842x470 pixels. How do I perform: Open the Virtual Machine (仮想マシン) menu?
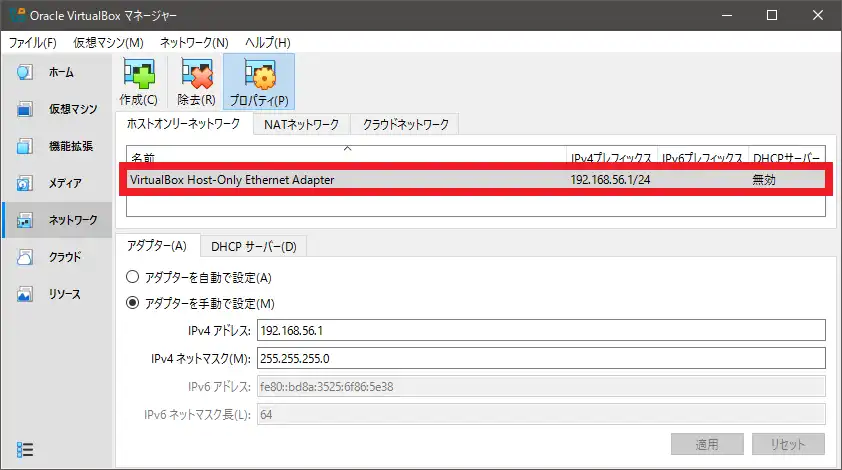(x=108, y=42)
